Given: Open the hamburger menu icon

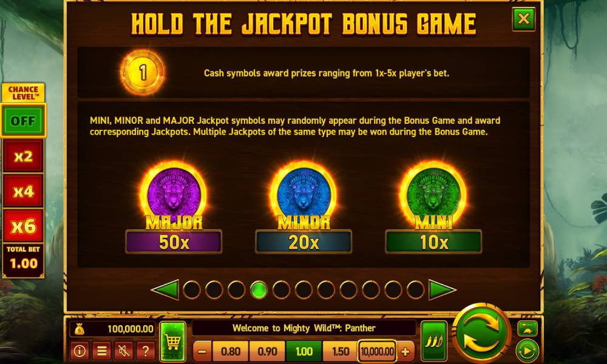Looking at the screenshot, I should 101,351.
